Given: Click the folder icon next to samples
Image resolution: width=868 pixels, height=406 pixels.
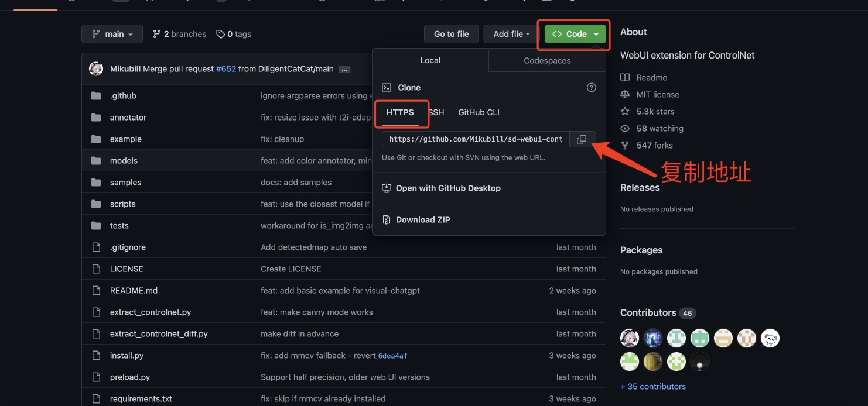Looking at the screenshot, I should point(96,182).
